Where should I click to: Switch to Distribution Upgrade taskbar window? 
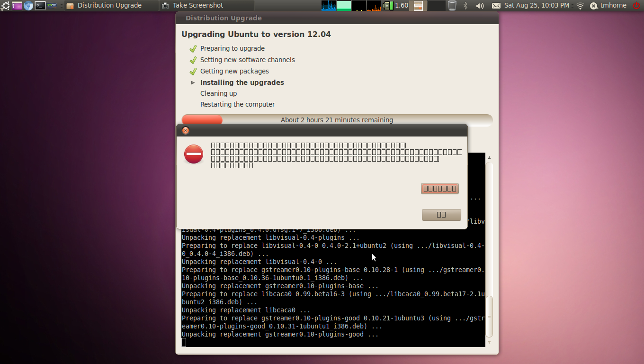click(x=110, y=6)
